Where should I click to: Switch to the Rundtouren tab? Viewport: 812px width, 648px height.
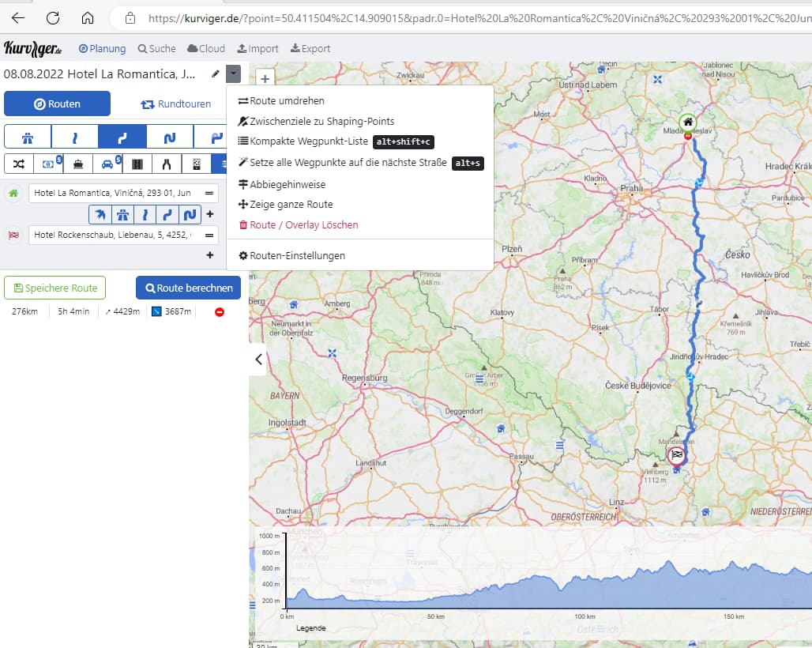[x=176, y=104]
